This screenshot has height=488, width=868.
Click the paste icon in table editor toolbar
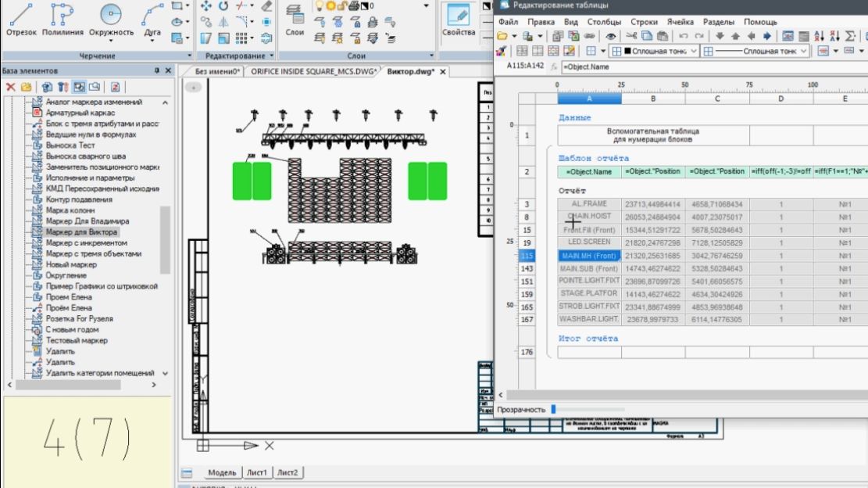[x=662, y=36]
